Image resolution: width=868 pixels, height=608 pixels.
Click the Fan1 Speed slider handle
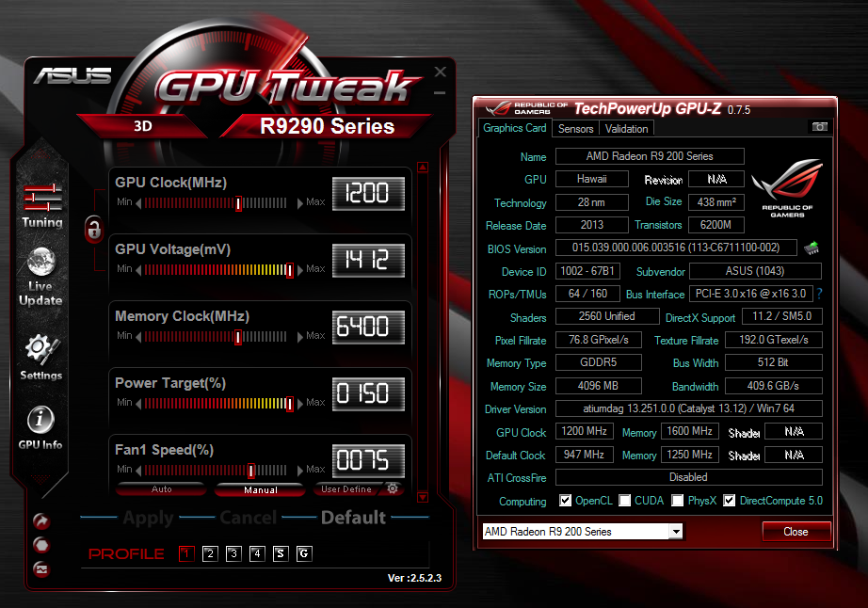[x=251, y=471]
